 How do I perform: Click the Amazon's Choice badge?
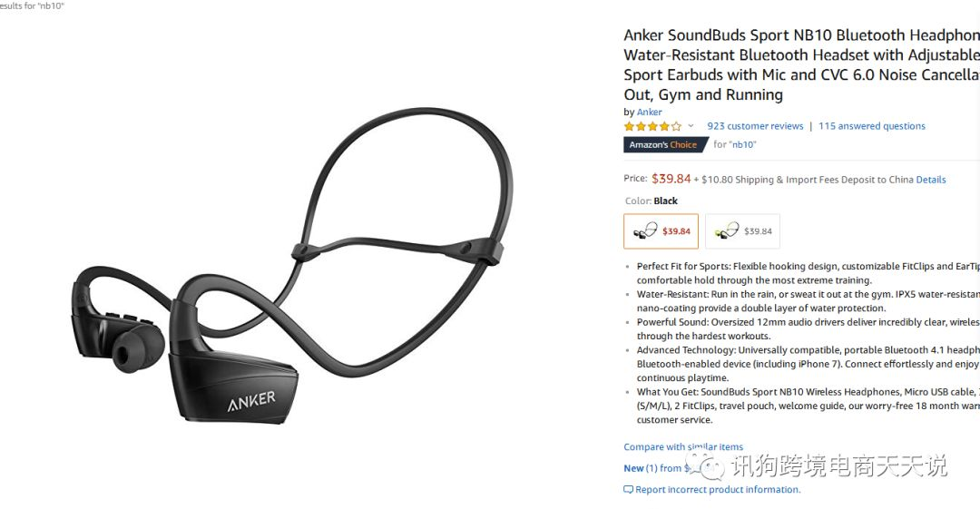click(663, 144)
